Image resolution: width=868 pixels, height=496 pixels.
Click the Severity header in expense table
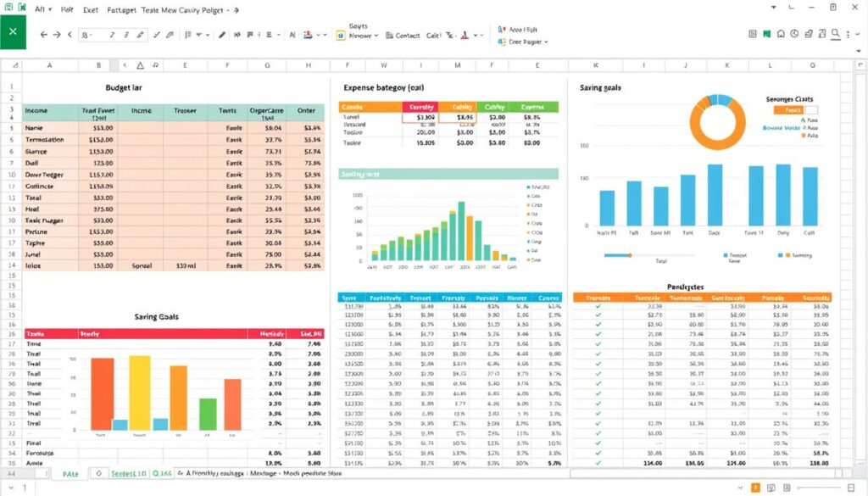420,107
